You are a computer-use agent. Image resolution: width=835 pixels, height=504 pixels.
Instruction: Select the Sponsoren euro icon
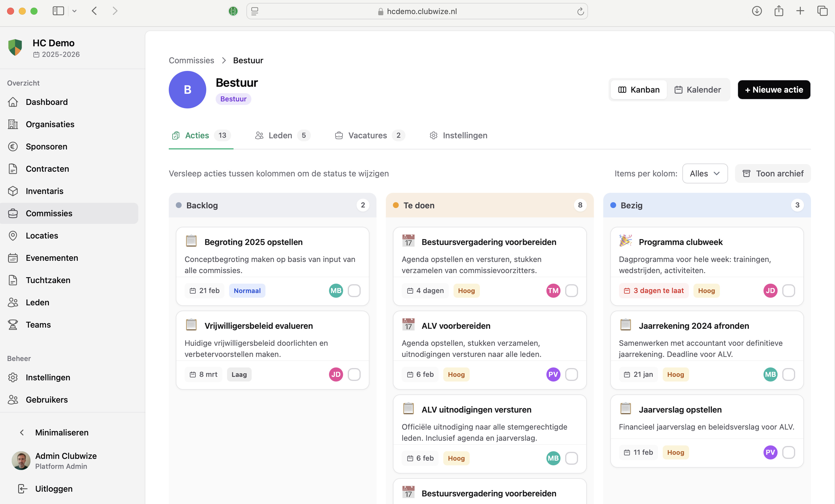(13, 146)
